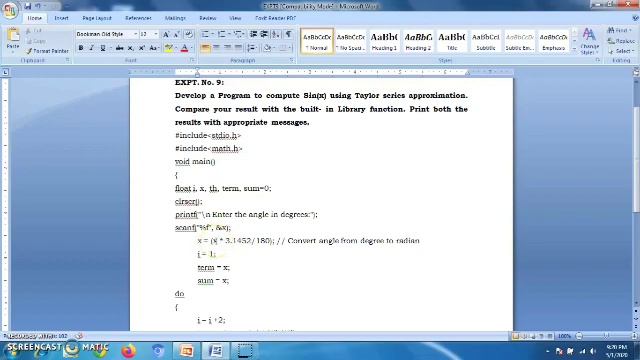This screenshot has height=360, width=640.
Task: Switch to Mailings tab
Action: [175, 18]
